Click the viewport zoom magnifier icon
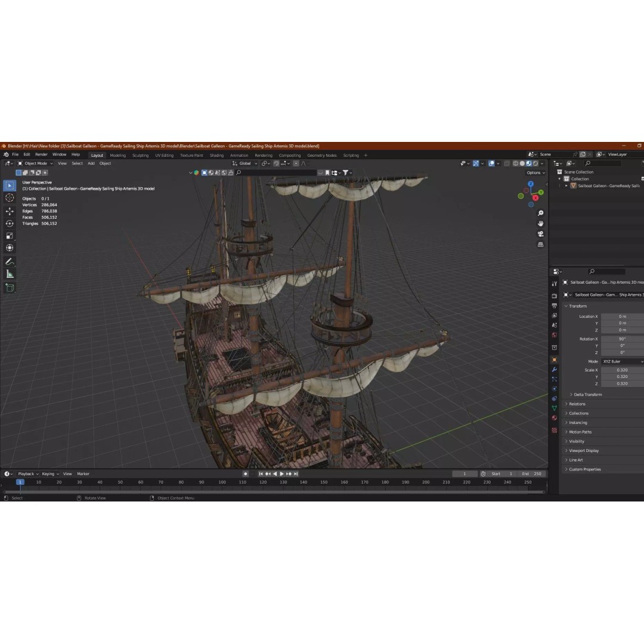The height and width of the screenshot is (644, 644). 540,213
